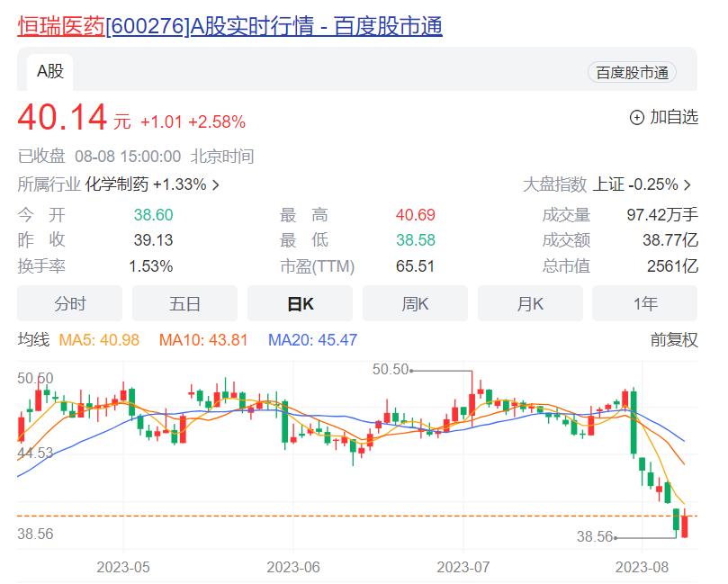Viewport: 728px width, 584px height.
Task: Switch to the 周K chart tab
Action: click(x=415, y=303)
